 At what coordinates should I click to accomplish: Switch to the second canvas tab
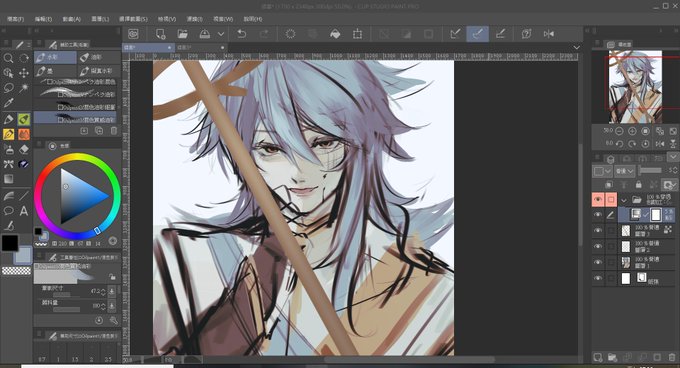tap(201, 47)
